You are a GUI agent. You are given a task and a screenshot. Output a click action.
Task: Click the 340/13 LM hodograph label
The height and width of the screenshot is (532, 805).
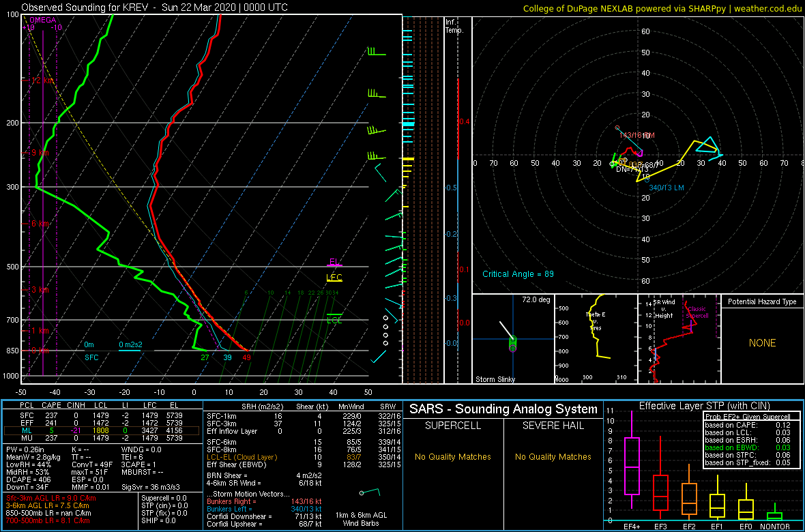667,188
